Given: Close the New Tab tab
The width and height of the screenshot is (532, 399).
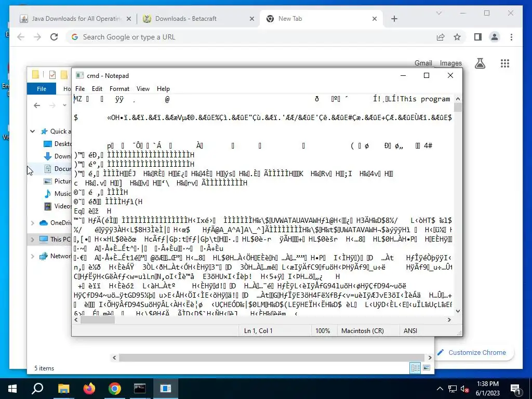Looking at the screenshot, I should (375, 19).
